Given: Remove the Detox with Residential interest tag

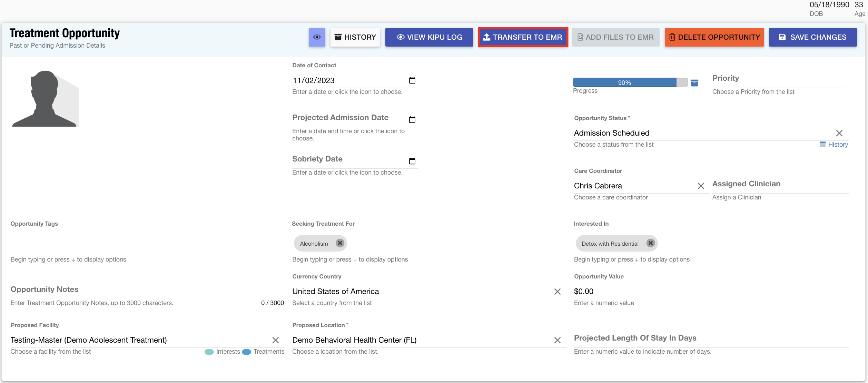Looking at the screenshot, I should click(651, 243).
